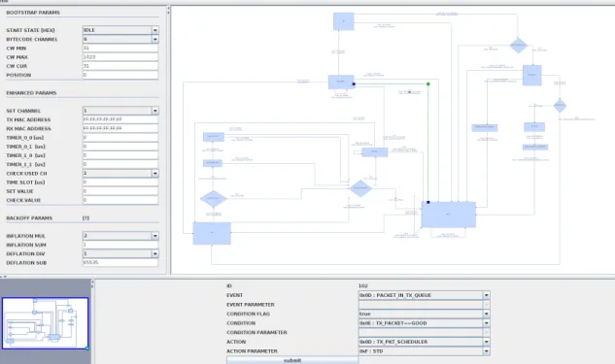615x364 pixels.
Task: Click the diagram overview thumbnail
Action: (46, 323)
